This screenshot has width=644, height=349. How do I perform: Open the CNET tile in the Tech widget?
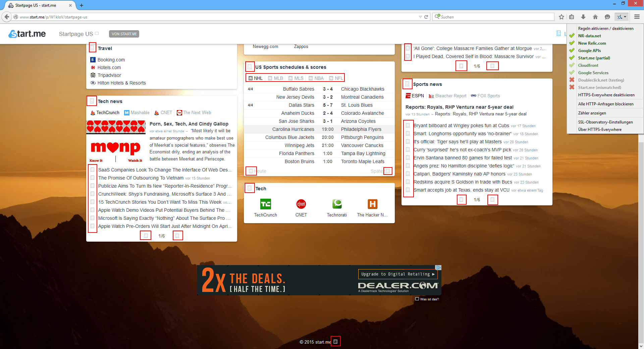coord(301,208)
